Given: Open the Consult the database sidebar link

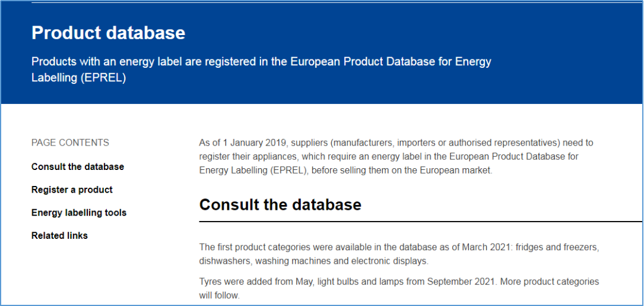Looking at the screenshot, I should tap(78, 166).
